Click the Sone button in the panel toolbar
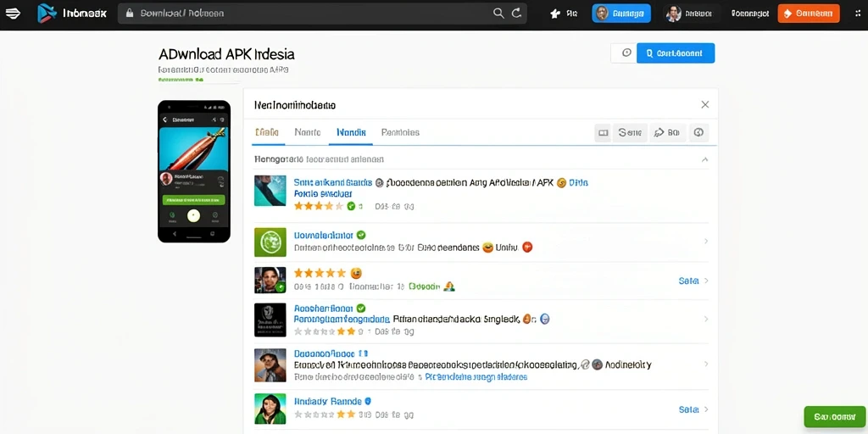Viewport: 868px width, 434px height. pyautogui.click(x=630, y=133)
